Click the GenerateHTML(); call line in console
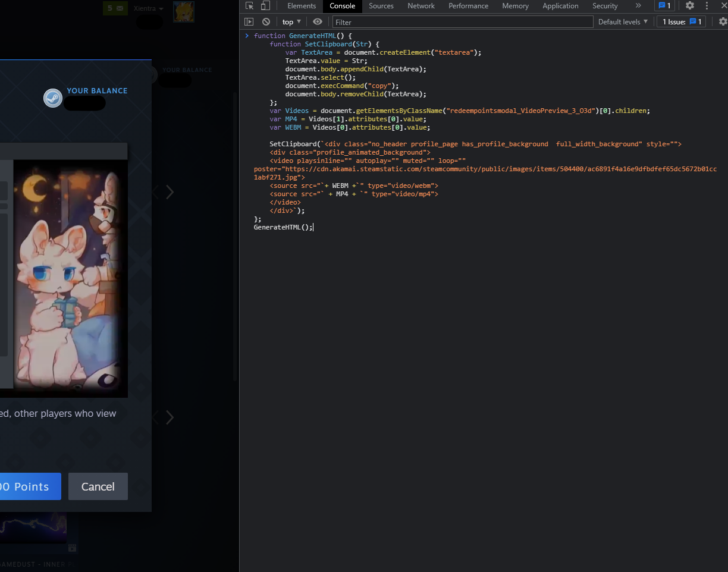The height and width of the screenshot is (572, 728). (283, 227)
